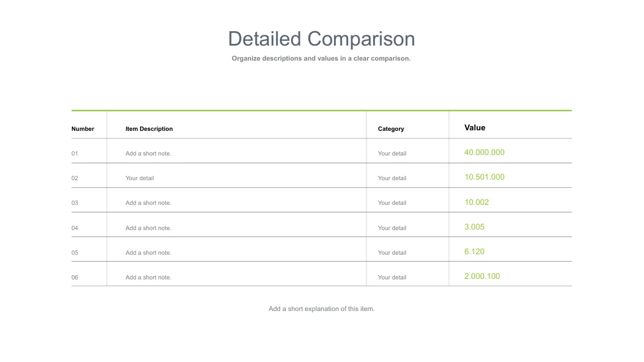The image size is (644, 362).
Task: Click row number 05
Action: click(x=75, y=253)
